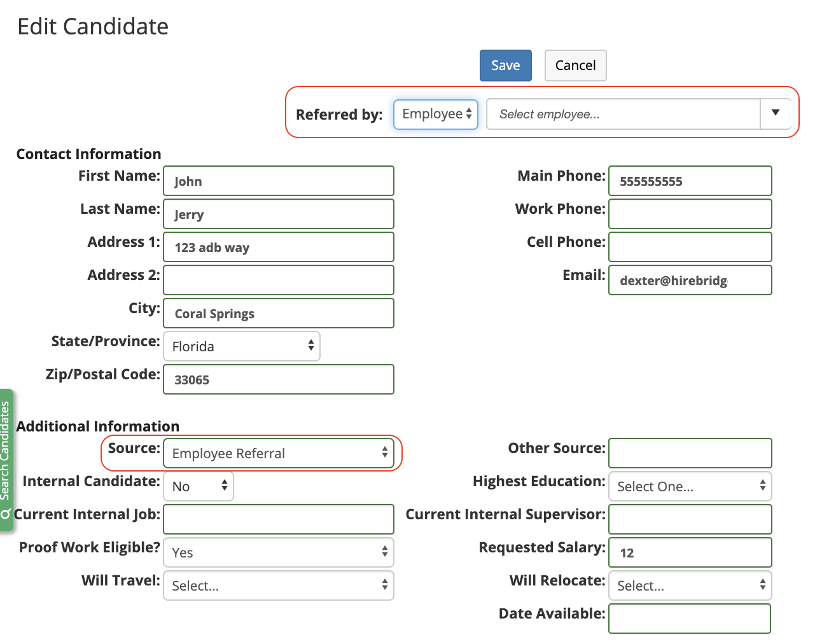The width and height of the screenshot is (822, 644).
Task: Open the Proof Work Eligible dropdown
Action: [x=278, y=552]
